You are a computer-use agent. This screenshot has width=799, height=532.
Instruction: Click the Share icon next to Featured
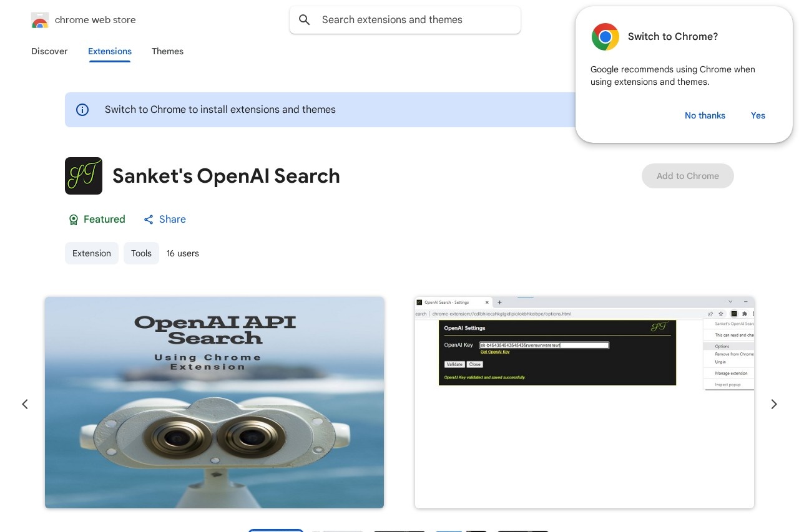coord(149,220)
